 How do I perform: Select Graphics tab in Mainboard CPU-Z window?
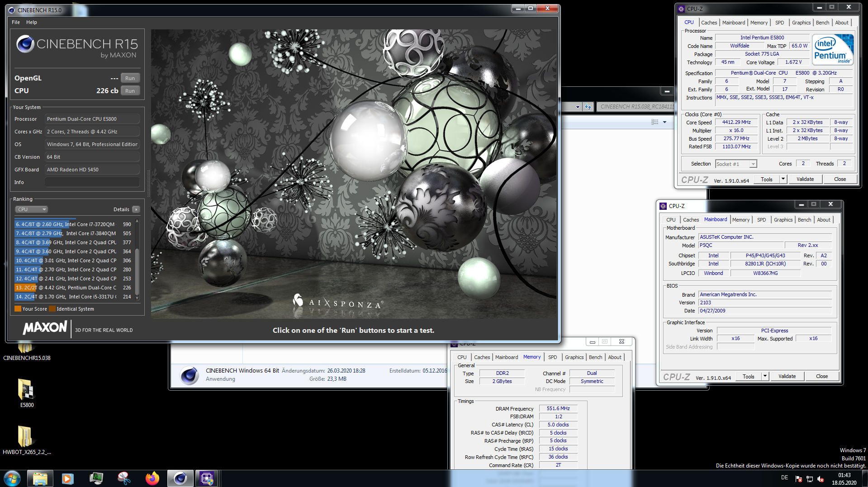783,220
